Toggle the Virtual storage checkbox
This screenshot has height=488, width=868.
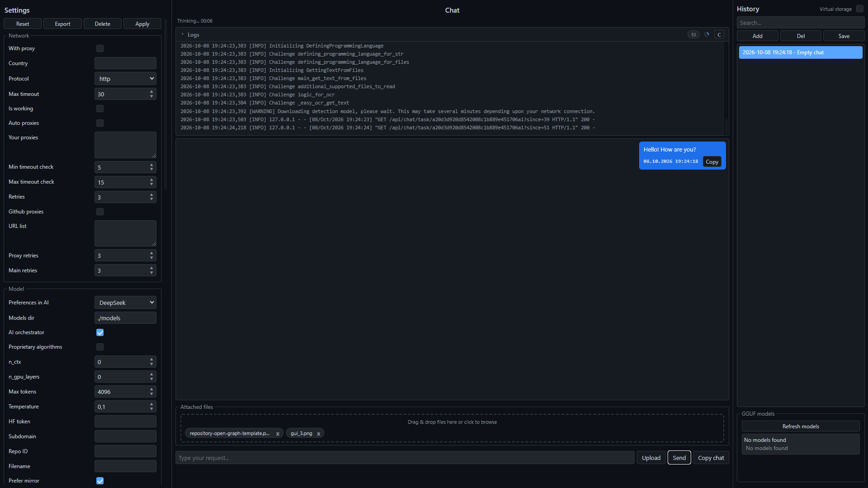pyautogui.click(x=859, y=9)
